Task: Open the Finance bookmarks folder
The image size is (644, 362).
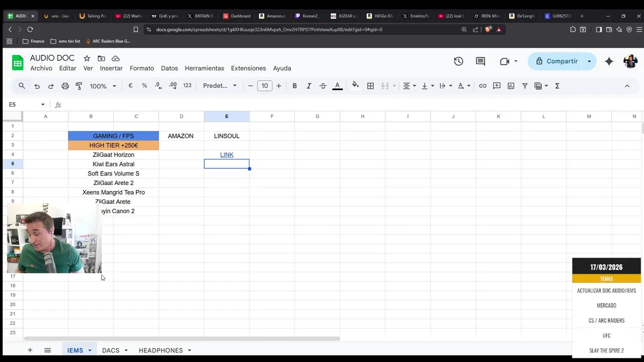Action: (34, 41)
